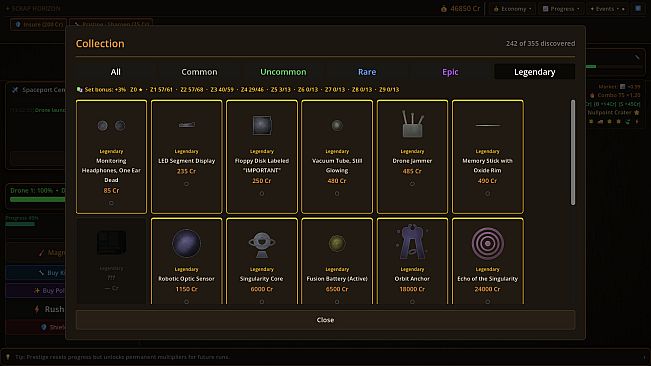
Task: Click the Z4 29/46 set counter
Action: click(252, 90)
